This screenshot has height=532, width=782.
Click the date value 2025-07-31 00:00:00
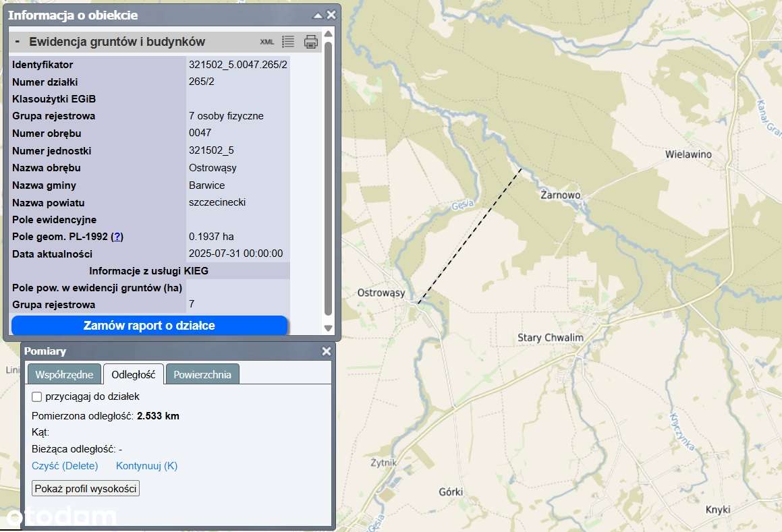tap(235, 254)
